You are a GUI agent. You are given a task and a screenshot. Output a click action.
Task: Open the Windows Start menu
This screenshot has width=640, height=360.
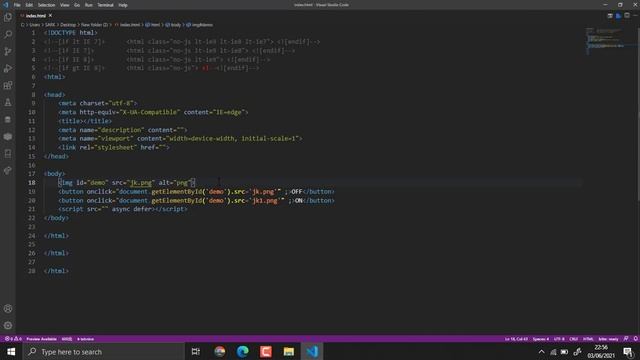tap(11, 351)
